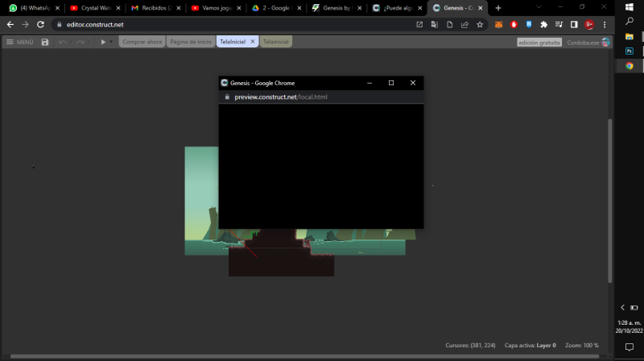Toggle the Chrome side panel
This screenshot has width=644, height=361.
click(574, 25)
